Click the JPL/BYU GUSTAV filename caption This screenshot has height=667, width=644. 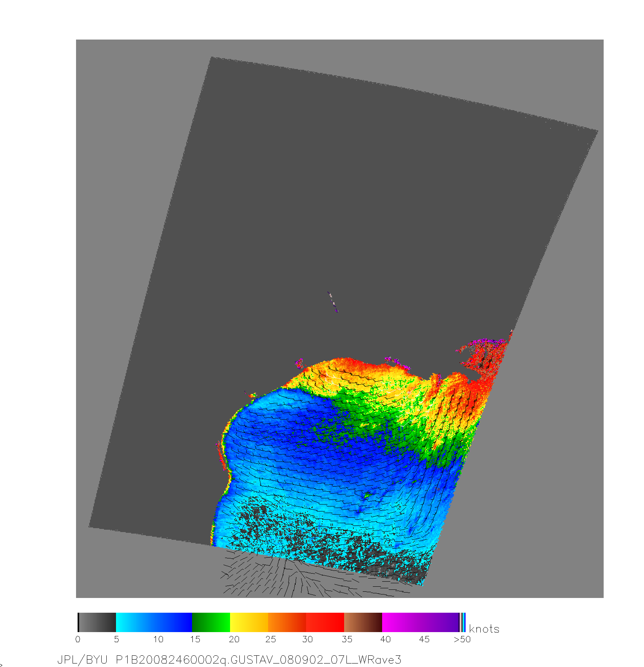tap(229, 660)
